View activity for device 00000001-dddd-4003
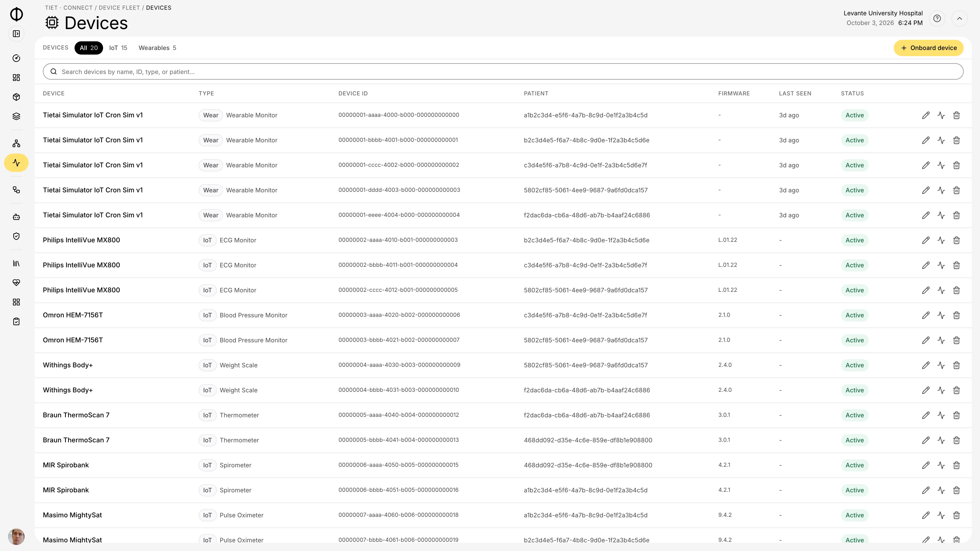The width and height of the screenshot is (980, 551). pyautogui.click(x=941, y=190)
